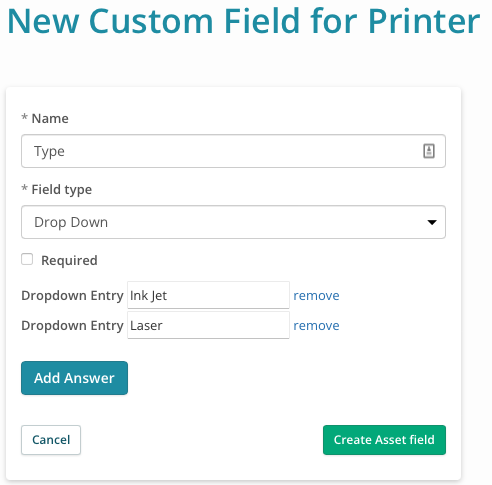492x485 pixels.
Task: Cancel the new custom field form
Action: (51, 440)
